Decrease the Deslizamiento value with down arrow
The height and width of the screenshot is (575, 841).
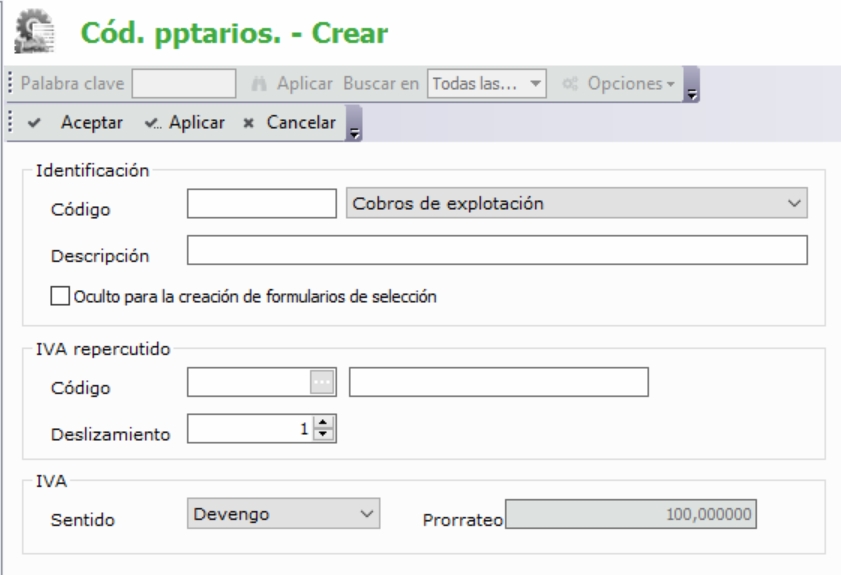[x=321, y=437]
